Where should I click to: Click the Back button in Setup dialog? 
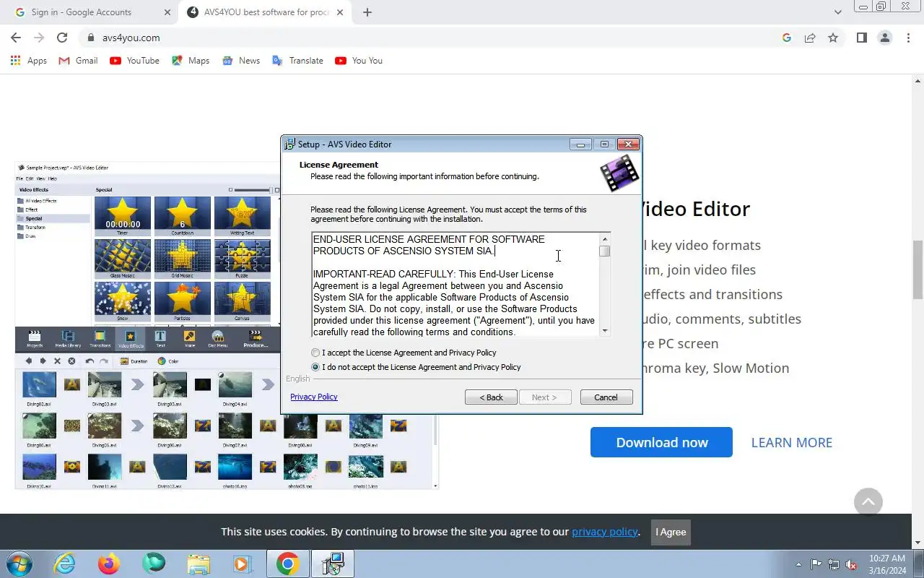491,397
